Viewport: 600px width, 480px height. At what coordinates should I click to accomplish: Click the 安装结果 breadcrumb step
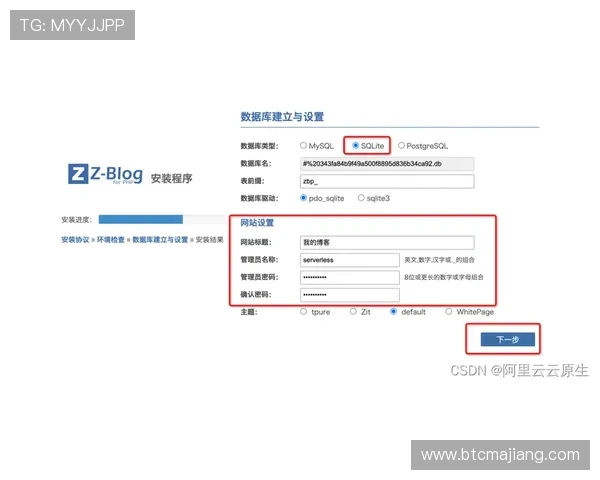pos(209,240)
